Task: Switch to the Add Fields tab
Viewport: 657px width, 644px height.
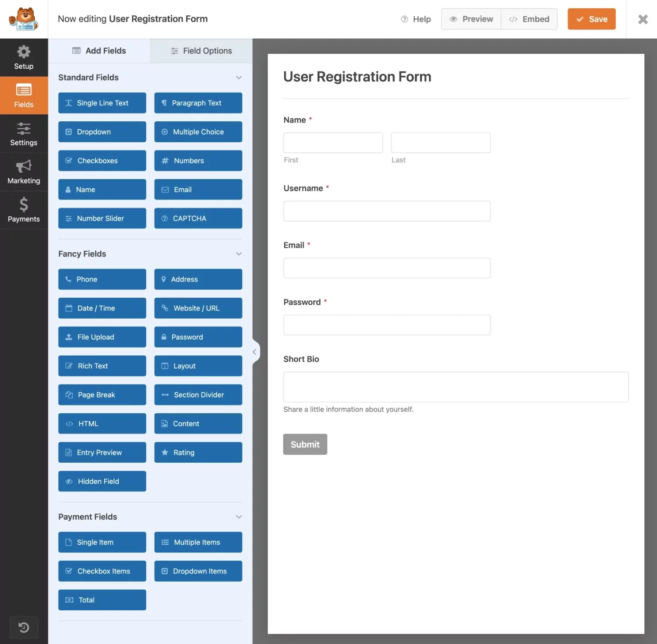Action: click(99, 51)
